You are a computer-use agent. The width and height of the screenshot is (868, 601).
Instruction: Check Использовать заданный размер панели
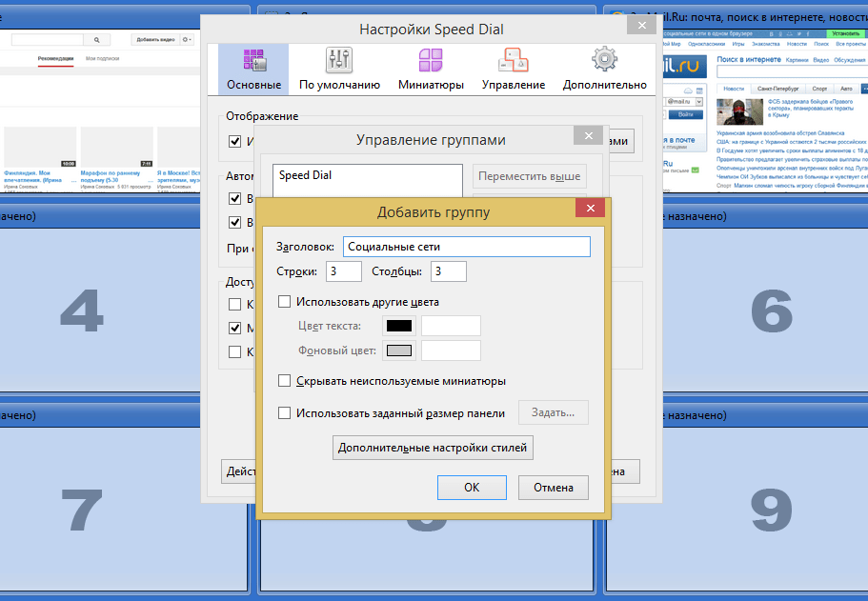click(x=284, y=412)
